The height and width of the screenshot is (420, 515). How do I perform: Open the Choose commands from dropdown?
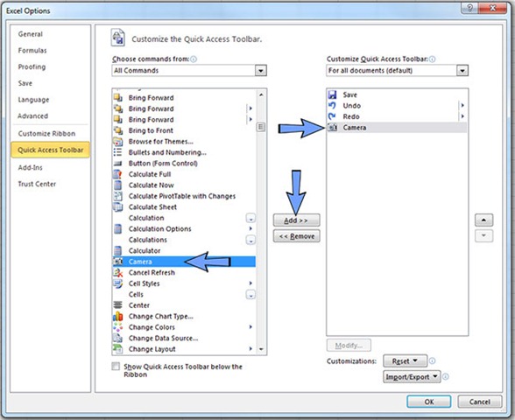[189, 71]
